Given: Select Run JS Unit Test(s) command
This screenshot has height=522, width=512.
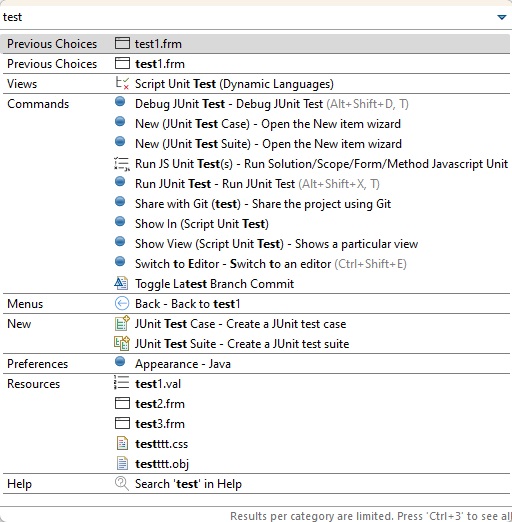Looking at the screenshot, I should click(x=321, y=164).
